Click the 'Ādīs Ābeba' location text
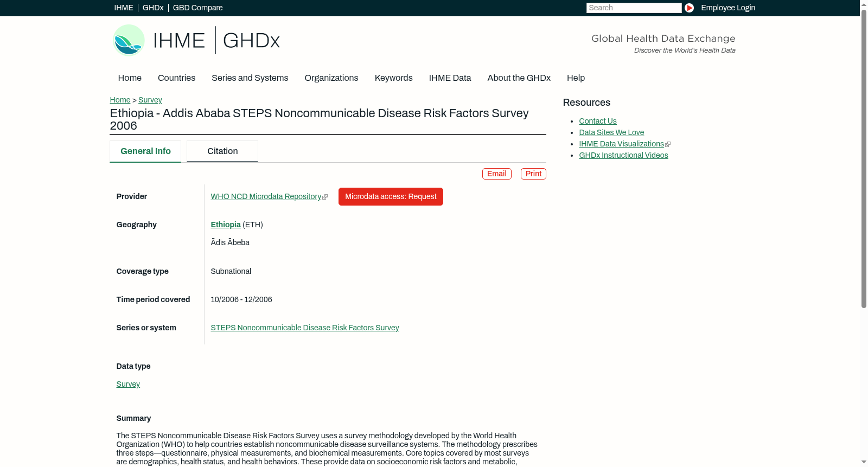 pyautogui.click(x=230, y=242)
